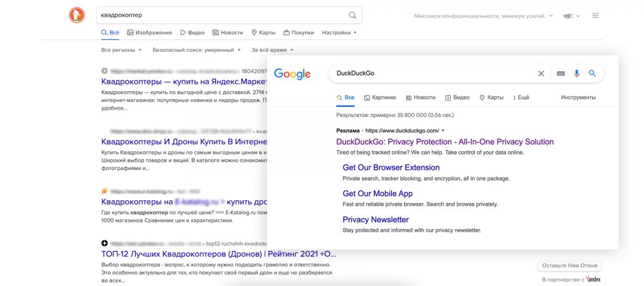The width and height of the screenshot is (644, 286).
Task: Open Квадрокоптеры на E-katalog result
Action: pyautogui.click(x=184, y=202)
